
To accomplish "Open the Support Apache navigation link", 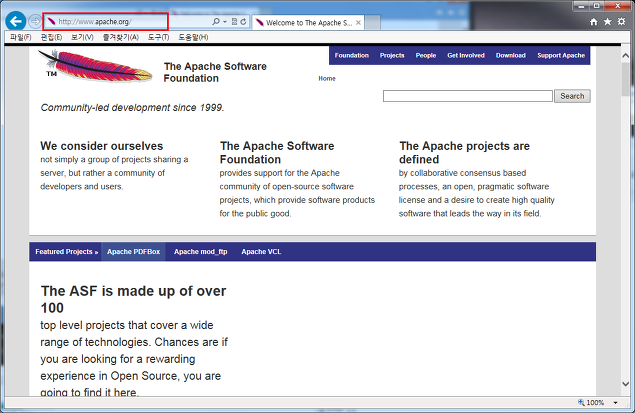I will click(x=561, y=55).
